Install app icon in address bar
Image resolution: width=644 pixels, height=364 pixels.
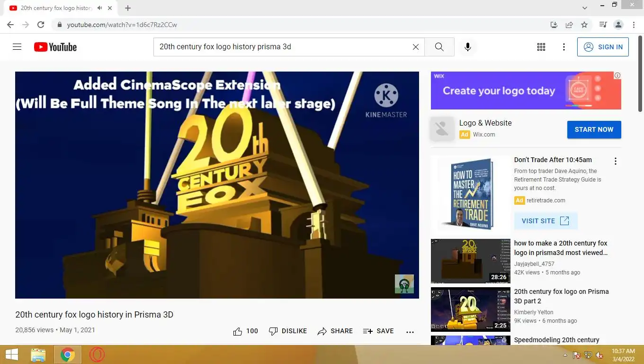coord(554,25)
